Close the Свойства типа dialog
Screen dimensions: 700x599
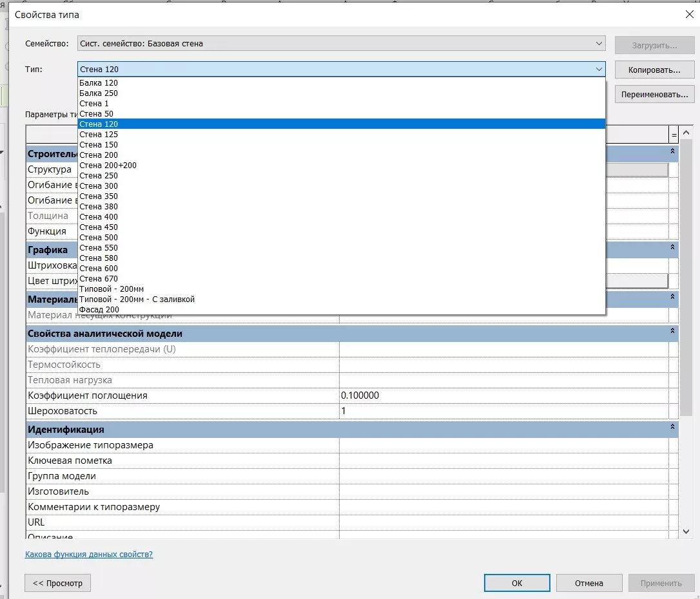click(688, 14)
